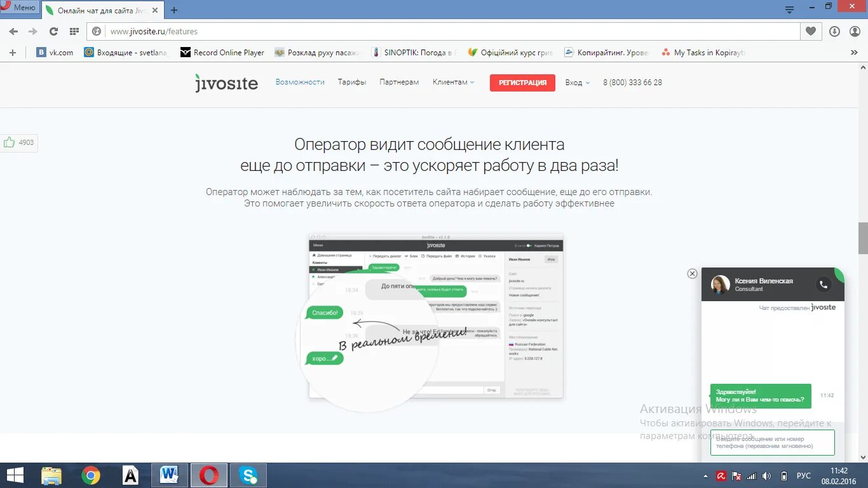Focus the chat message input field
This screenshot has width=868, height=488.
pos(772,443)
